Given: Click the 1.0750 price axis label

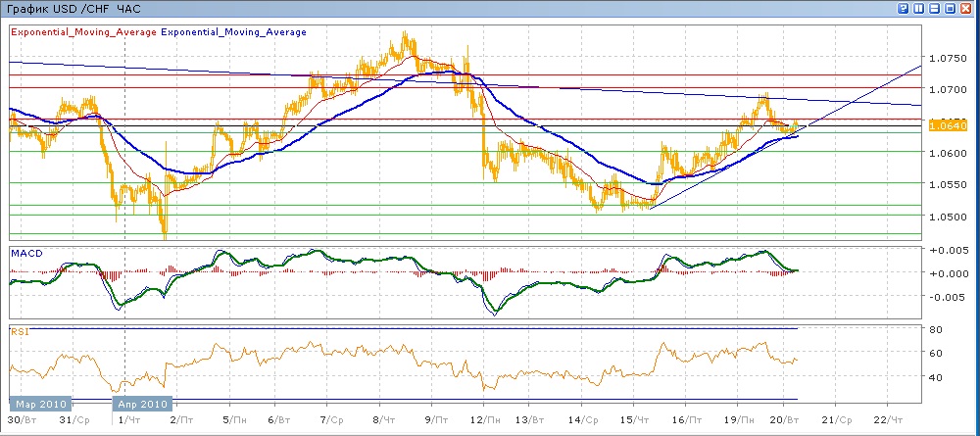Looking at the screenshot, I should click(x=949, y=58).
